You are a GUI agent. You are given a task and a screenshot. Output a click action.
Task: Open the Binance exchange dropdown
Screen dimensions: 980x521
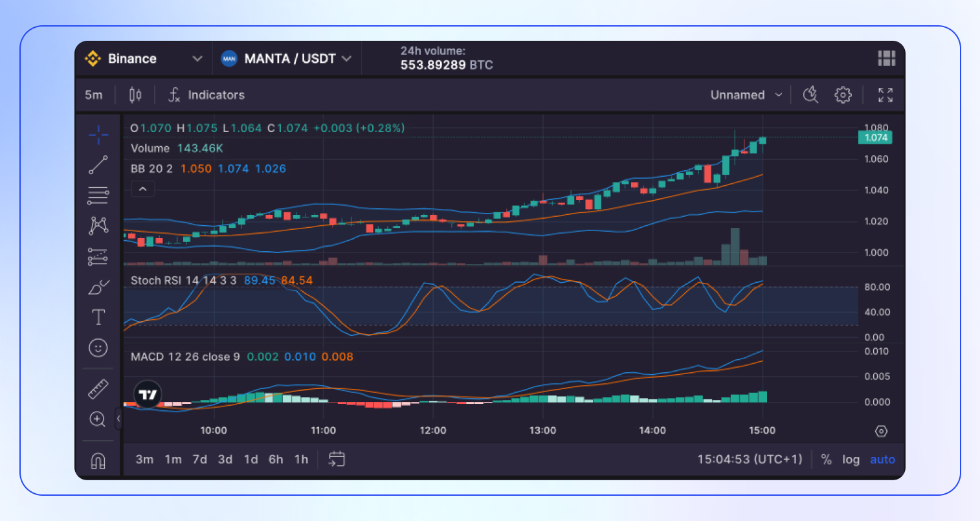click(x=144, y=58)
